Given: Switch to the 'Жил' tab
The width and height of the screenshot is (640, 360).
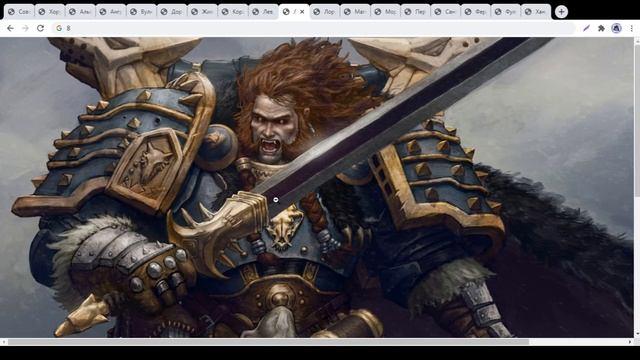Looking at the screenshot, I should pyautogui.click(x=202, y=12).
